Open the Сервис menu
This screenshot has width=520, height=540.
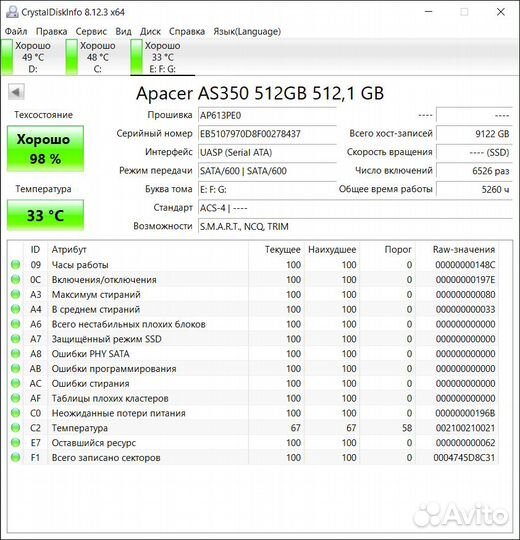[x=91, y=31]
